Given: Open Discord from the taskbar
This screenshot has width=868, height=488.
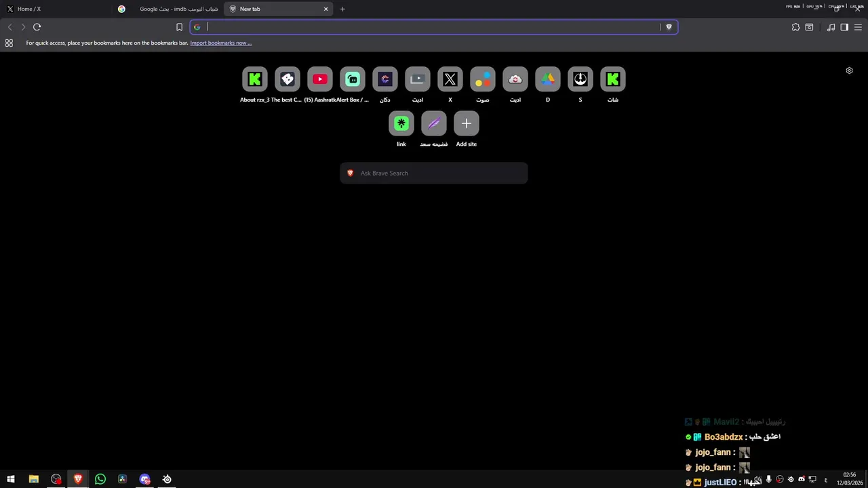Looking at the screenshot, I should coord(144,479).
